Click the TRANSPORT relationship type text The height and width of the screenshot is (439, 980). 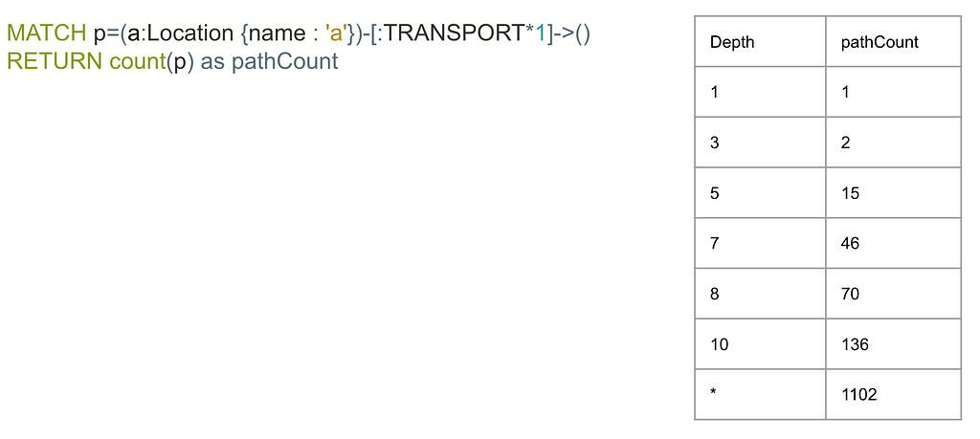[x=453, y=33]
